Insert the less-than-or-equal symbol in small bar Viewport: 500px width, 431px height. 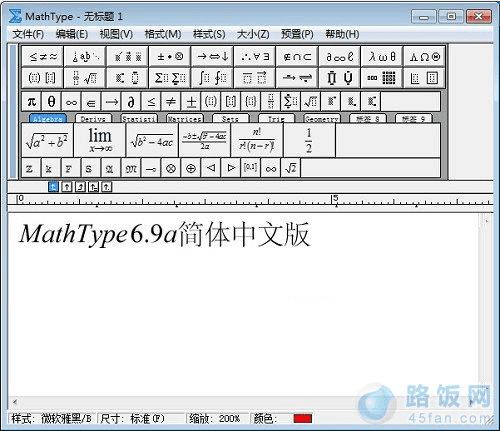(151, 102)
